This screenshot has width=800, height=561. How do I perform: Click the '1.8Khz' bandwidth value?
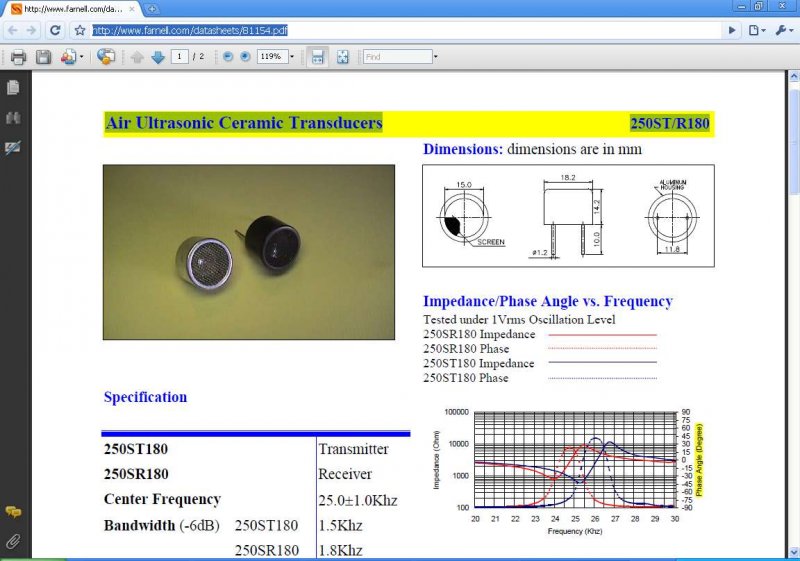click(x=340, y=550)
